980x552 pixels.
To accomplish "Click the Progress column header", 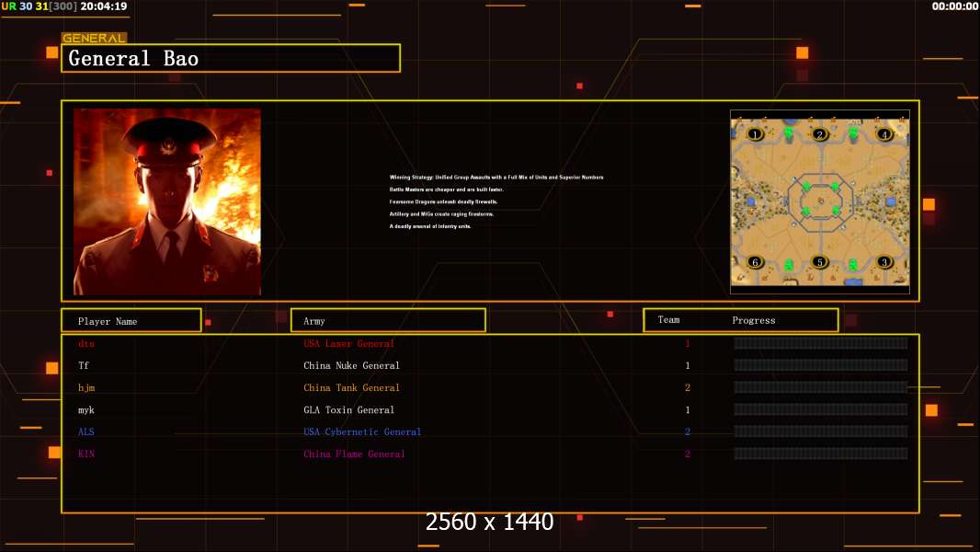I will point(754,320).
